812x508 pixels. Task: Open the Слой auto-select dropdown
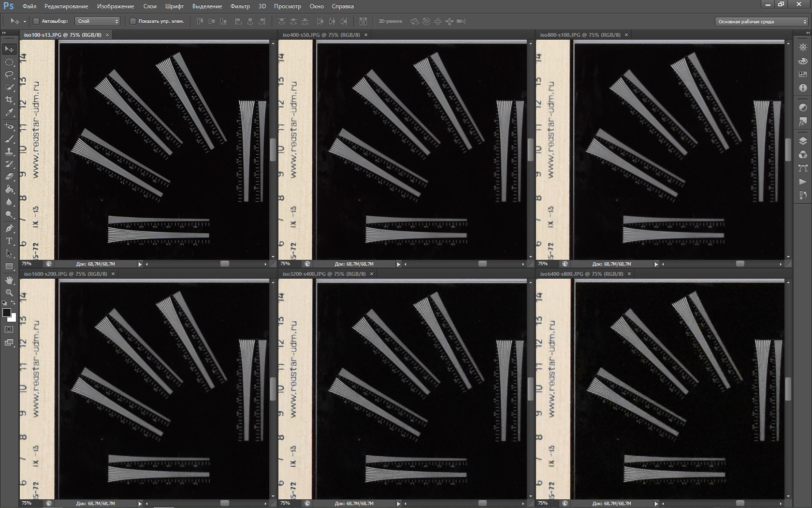pyautogui.click(x=98, y=21)
